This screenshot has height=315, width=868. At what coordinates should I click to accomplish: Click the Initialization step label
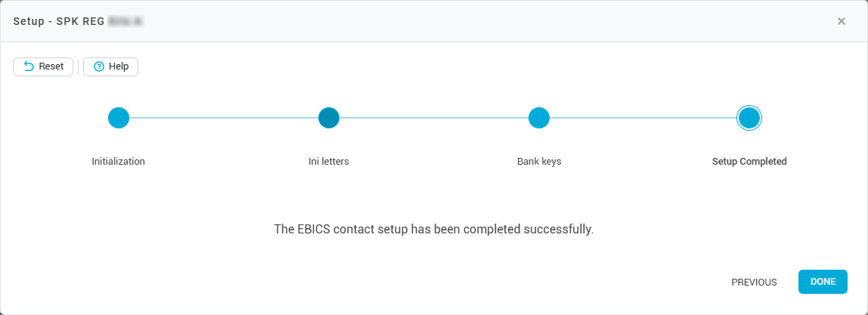tap(119, 161)
